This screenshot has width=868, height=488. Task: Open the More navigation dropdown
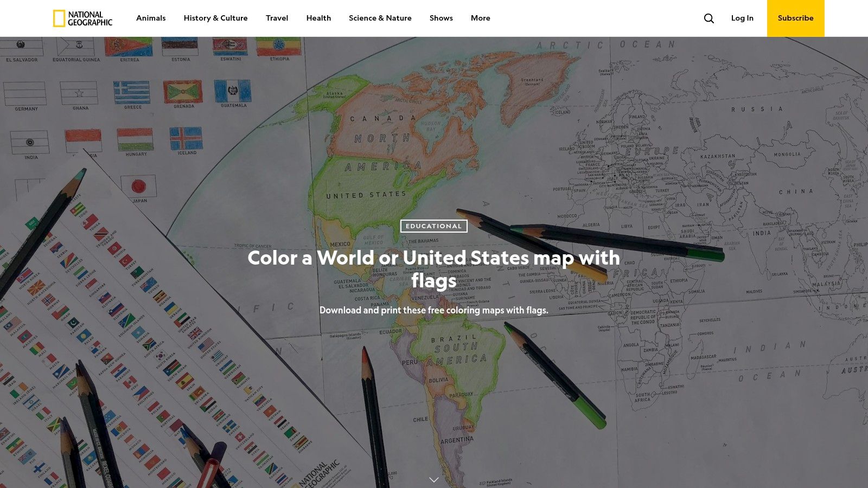coord(480,18)
